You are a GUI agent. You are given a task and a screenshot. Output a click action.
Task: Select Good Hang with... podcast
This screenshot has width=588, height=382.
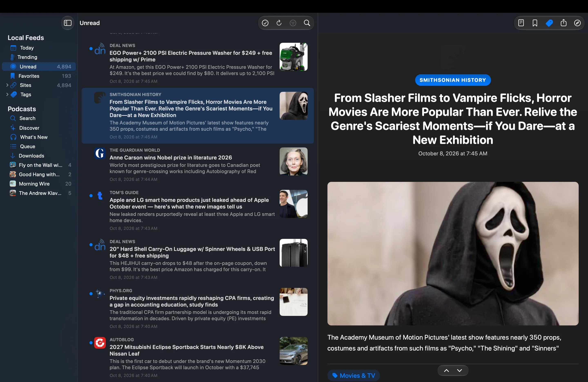coord(39,174)
